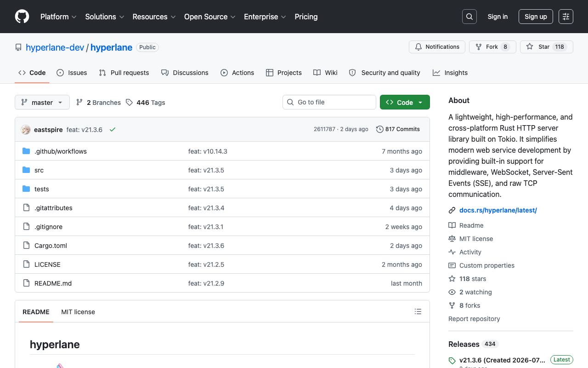Screen dimensions: 588x368
Task: Open docs.rs/hyperlane/latest/ link
Action: click(x=498, y=210)
